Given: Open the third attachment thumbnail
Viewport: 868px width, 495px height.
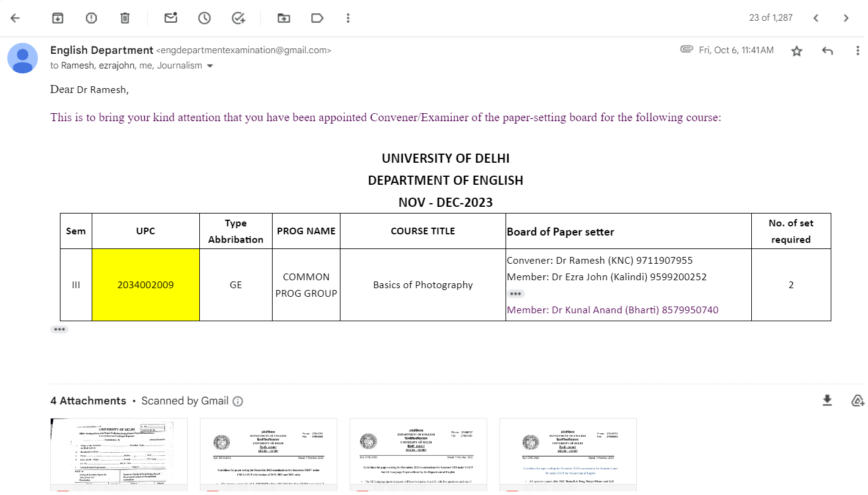Looking at the screenshot, I should click(418, 455).
